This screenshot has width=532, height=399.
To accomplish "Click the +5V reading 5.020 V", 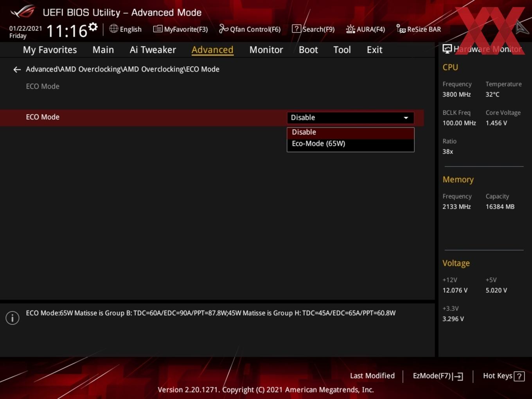I will (x=496, y=290).
